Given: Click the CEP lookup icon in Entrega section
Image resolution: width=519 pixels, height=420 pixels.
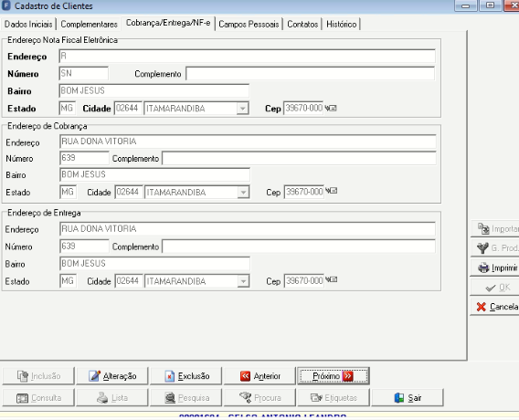Looking at the screenshot, I should pyautogui.click(x=332, y=279).
